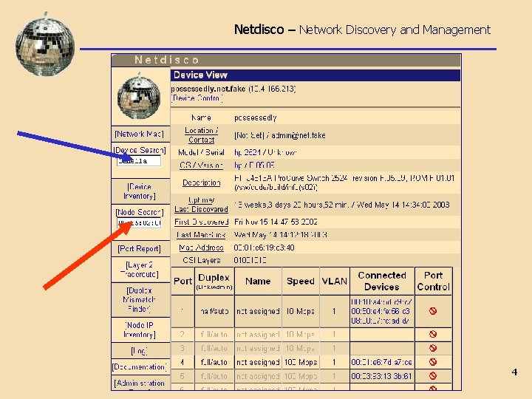The width and height of the screenshot is (532, 399).
Task: Click the large disco ball slide image
Action: click(x=45, y=44)
